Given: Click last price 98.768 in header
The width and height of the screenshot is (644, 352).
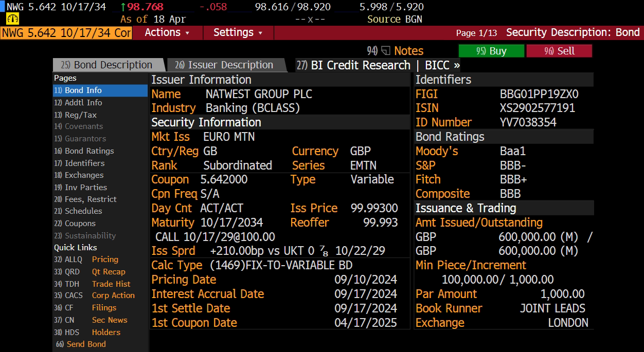Looking at the screenshot, I should click(x=145, y=7).
